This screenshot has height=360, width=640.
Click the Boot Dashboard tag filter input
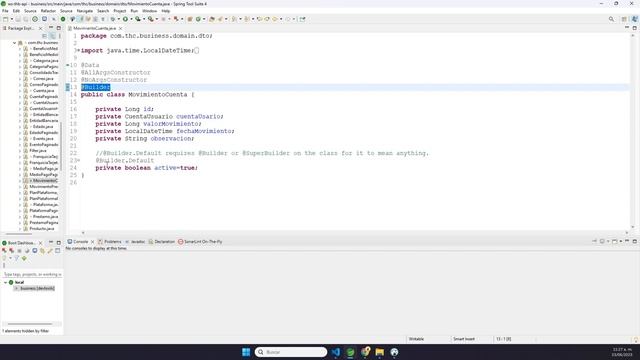(x=32, y=274)
